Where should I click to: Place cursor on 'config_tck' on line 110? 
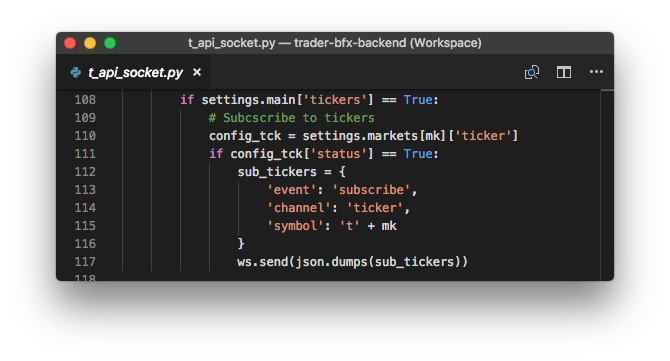coord(245,136)
